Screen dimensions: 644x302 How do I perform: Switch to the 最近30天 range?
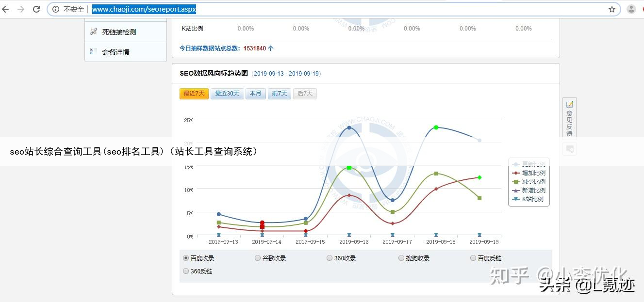[x=227, y=94]
